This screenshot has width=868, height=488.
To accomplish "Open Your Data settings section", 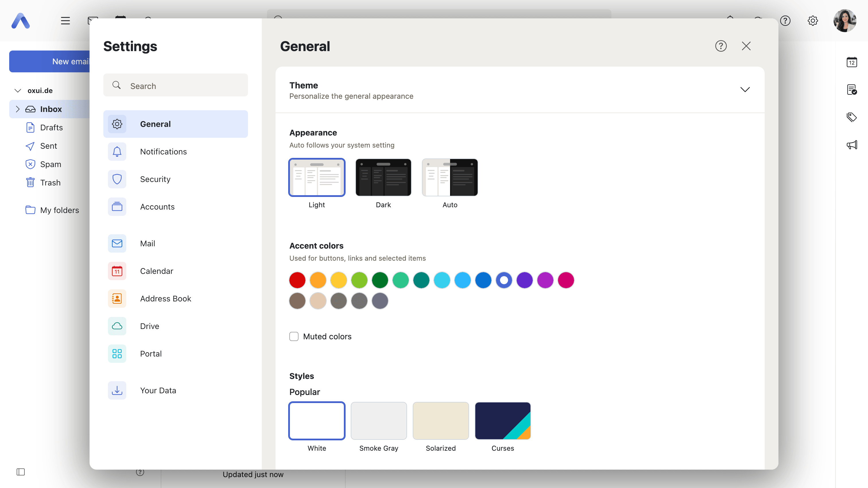I will pos(175,390).
